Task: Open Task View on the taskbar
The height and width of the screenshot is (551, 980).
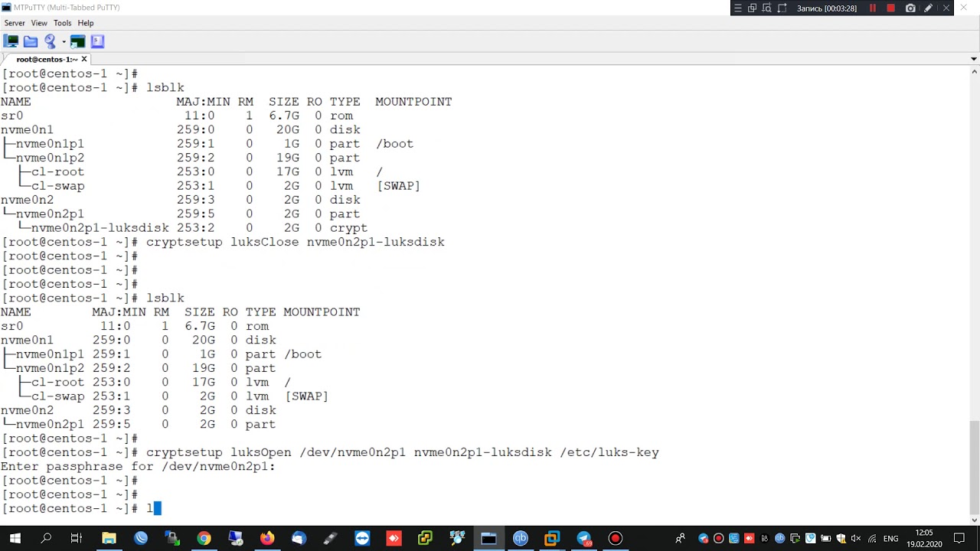Action: [x=76, y=538]
